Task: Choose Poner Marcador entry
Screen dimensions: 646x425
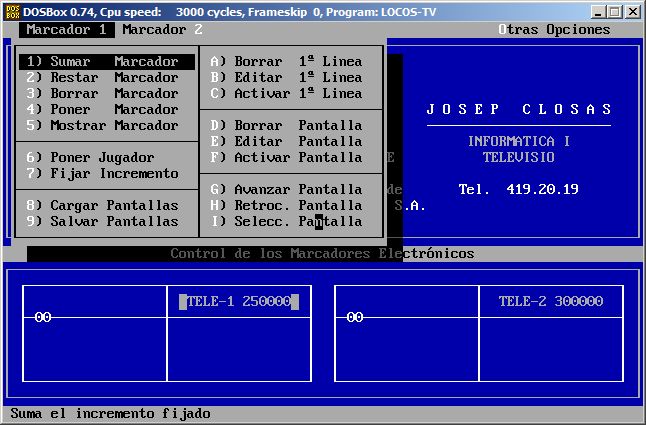Action: tap(102, 110)
